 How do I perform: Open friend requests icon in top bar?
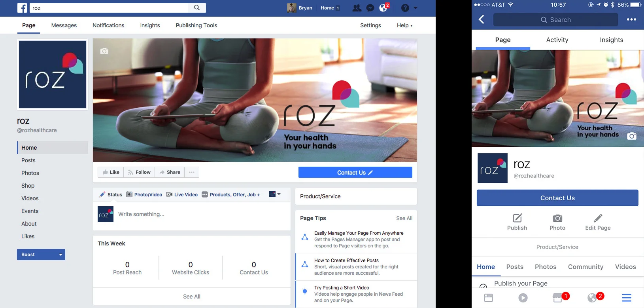click(x=357, y=8)
